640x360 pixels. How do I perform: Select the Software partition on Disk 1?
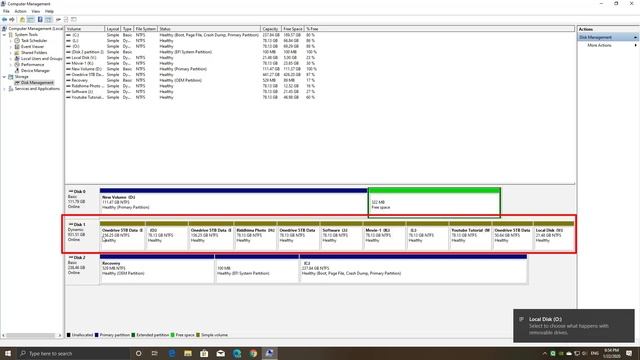coord(341,236)
